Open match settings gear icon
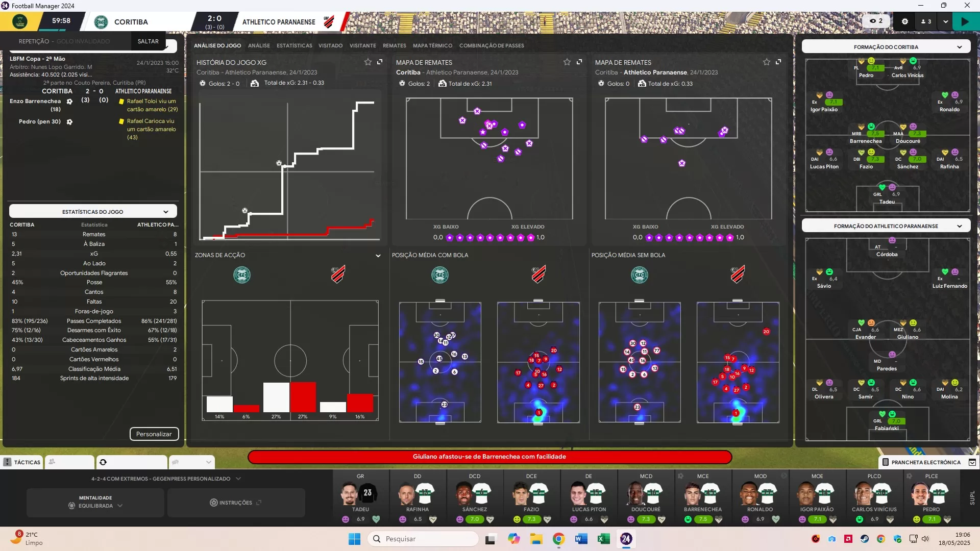Screen dimensions: 980x551 click(x=904, y=21)
